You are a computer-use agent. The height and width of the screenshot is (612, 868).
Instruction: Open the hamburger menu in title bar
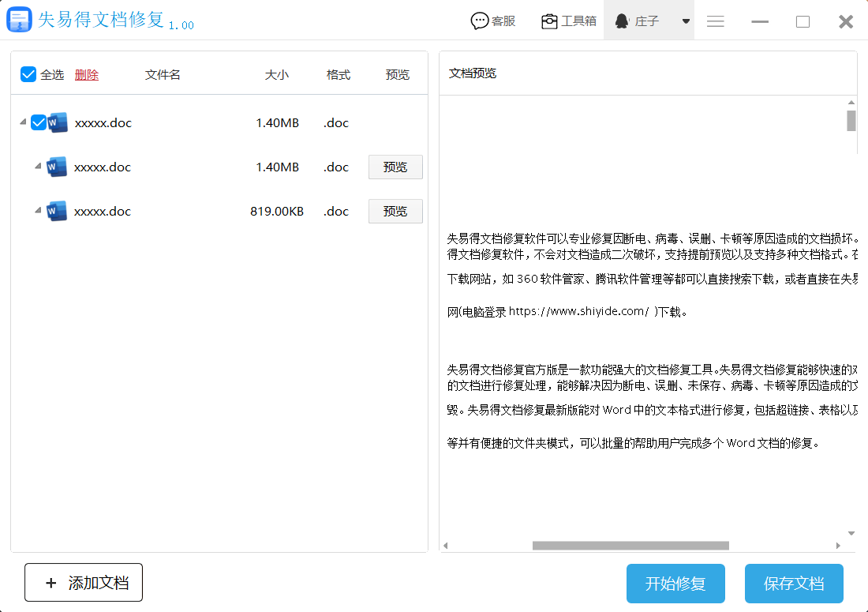(x=715, y=21)
